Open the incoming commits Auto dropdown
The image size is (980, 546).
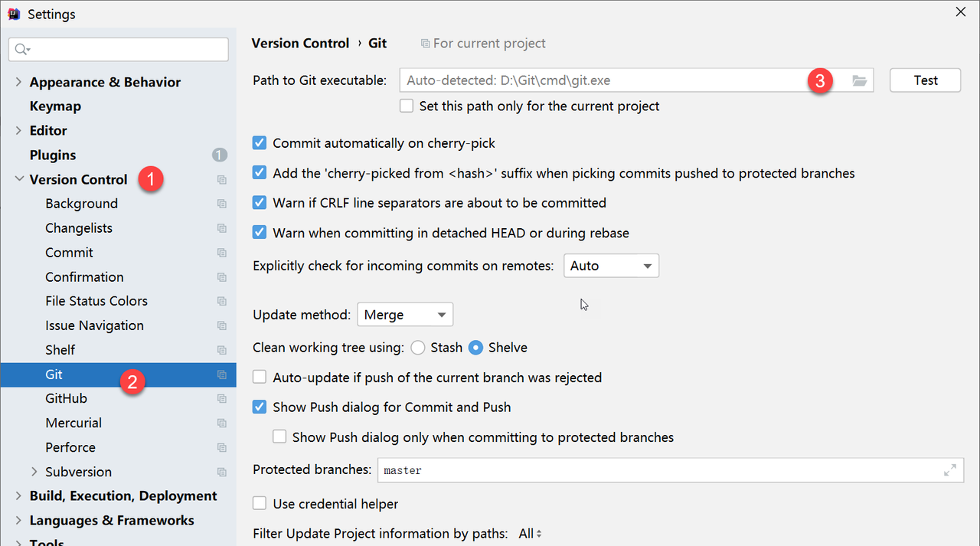(x=611, y=266)
